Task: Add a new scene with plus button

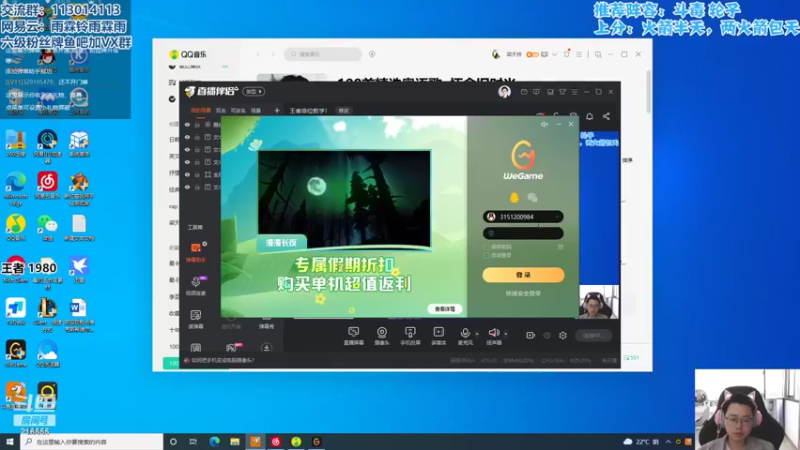Action: click(x=277, y=110)
